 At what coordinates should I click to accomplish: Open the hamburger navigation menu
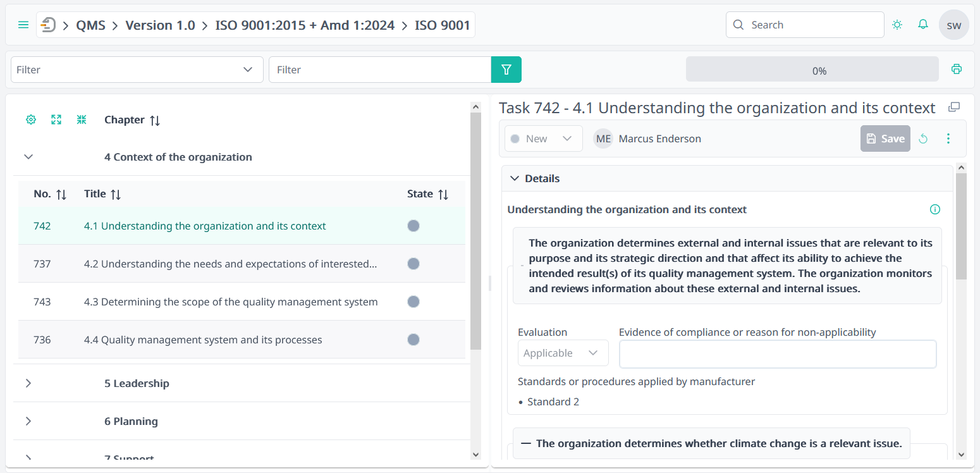pos(23,25)
